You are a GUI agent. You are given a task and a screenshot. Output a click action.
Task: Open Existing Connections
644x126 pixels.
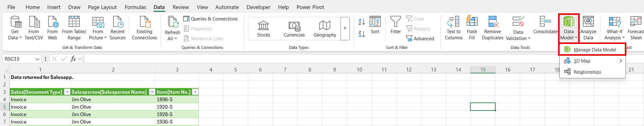click(144, 28)
